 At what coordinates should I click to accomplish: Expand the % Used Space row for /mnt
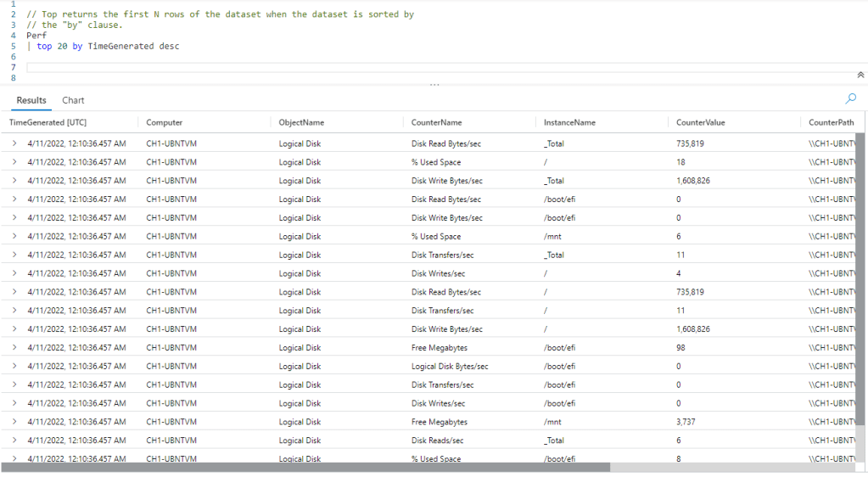(x=14, y=237)
